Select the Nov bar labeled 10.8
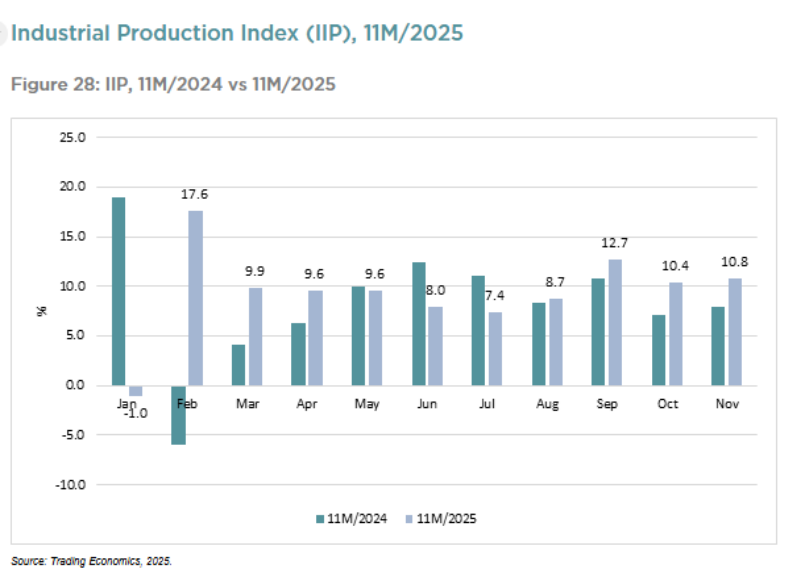808x574 pixels. coord(735,331)
